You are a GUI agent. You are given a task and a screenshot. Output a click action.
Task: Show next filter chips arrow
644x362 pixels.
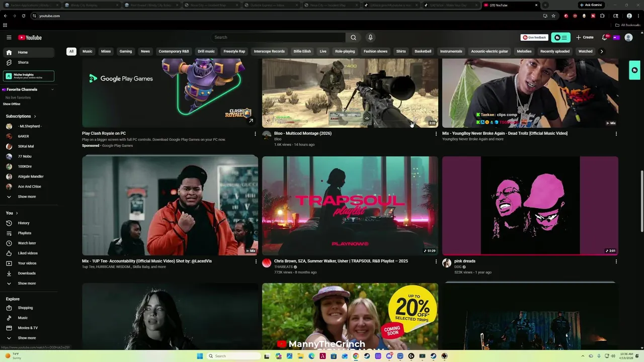[601, 51]
